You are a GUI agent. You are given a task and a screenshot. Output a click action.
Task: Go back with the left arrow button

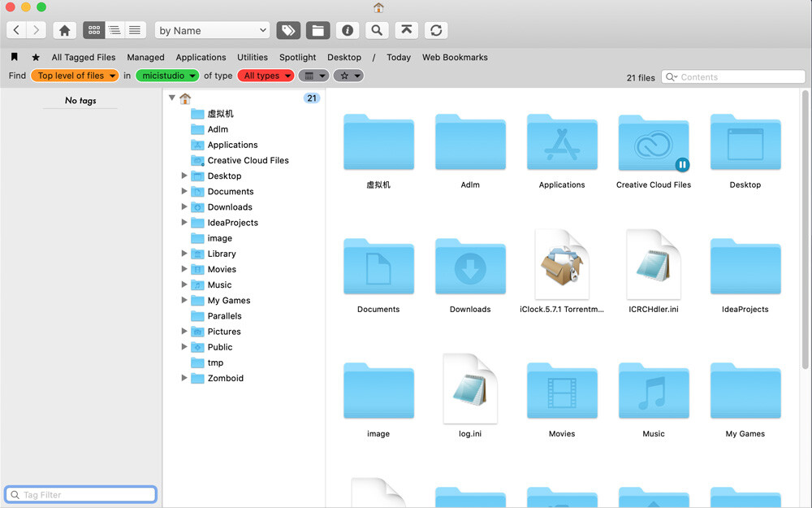click(x=16, y=30)
